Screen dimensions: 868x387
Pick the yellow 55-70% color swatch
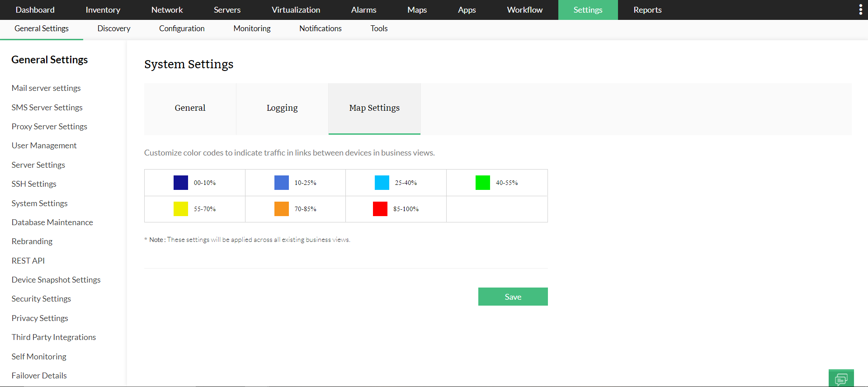pos(181,209)
